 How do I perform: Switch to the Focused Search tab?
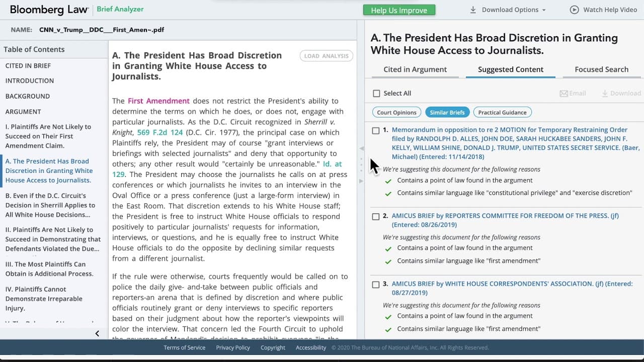pos(602,69)
